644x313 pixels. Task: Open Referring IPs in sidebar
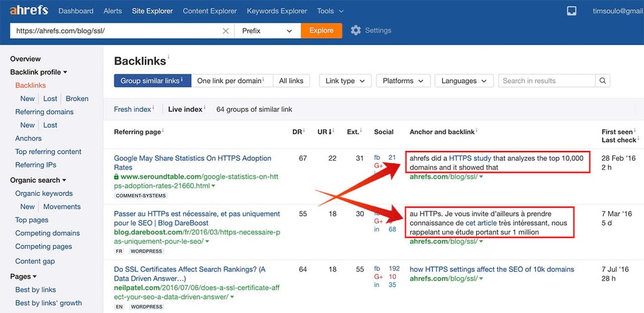36,165
